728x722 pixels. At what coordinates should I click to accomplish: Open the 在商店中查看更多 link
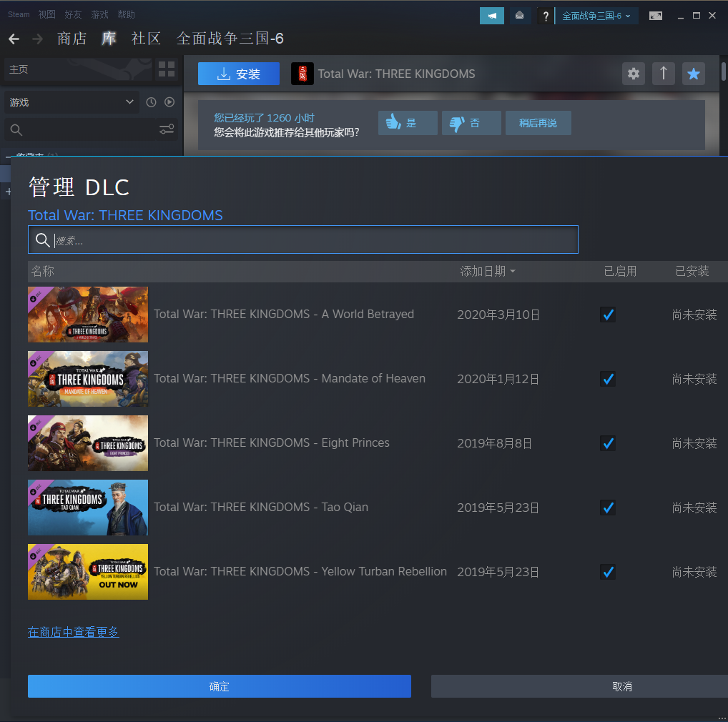pyautogui.click(x=73, y=632)
